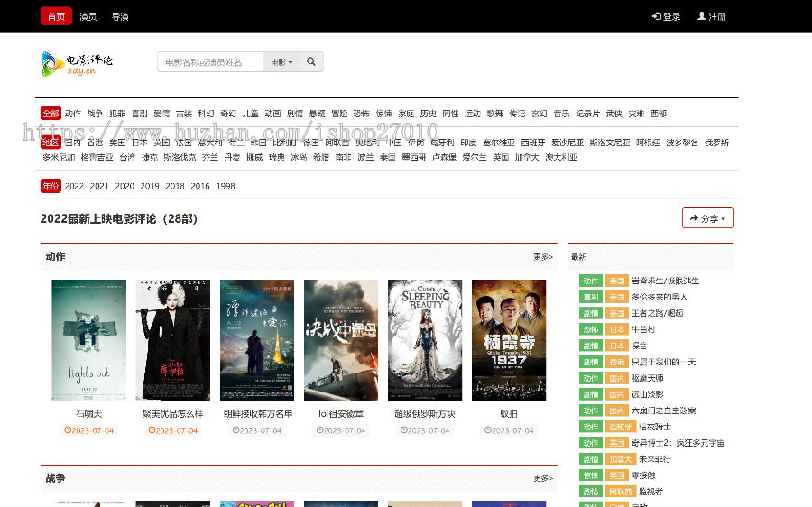The width and height of the screenshot is (812, 507).
Task: Filter region by 俄罗斯
Action: click(716, 143)
